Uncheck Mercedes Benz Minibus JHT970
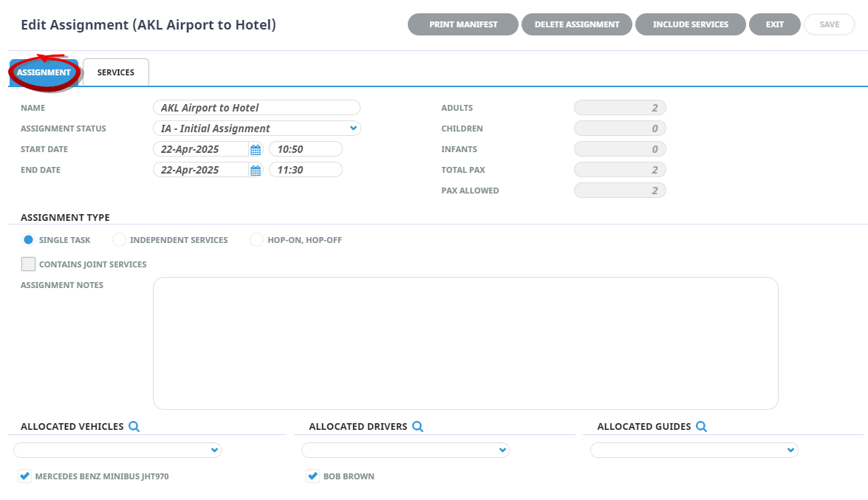Viewport: 868px width, 500px height. click(x=25, y=476)
